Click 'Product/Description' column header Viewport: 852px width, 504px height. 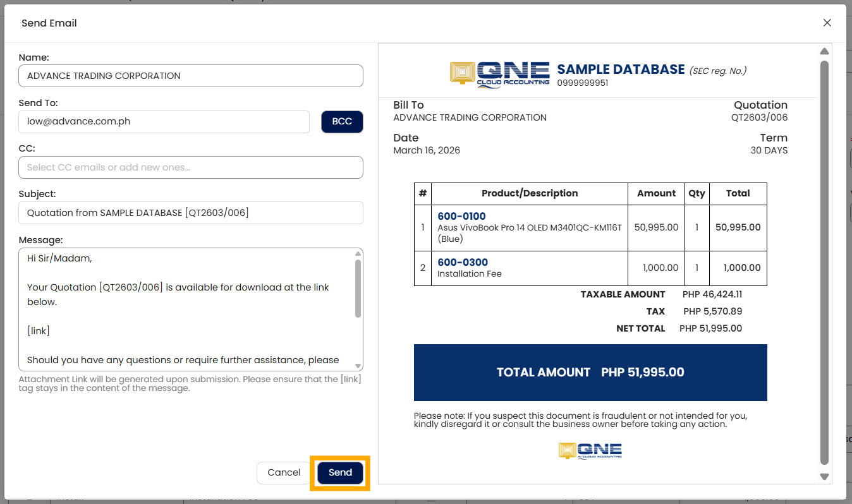click(530, 193)
